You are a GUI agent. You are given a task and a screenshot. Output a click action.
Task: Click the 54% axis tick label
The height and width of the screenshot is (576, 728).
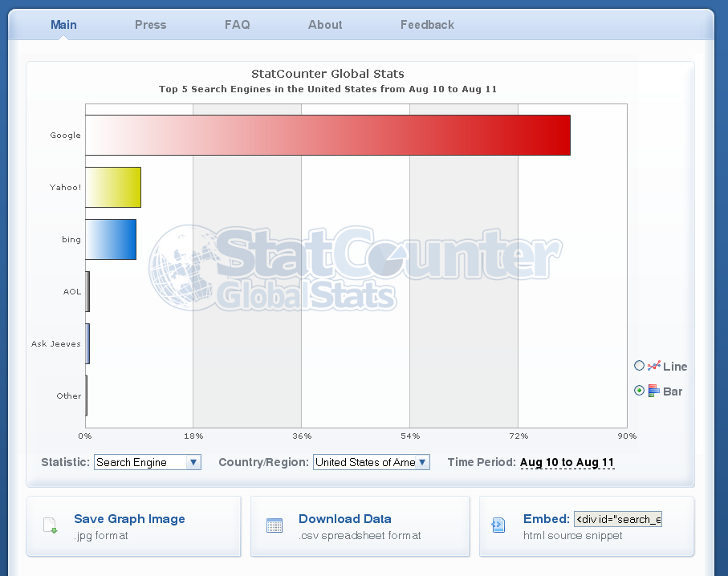[410, 436]
